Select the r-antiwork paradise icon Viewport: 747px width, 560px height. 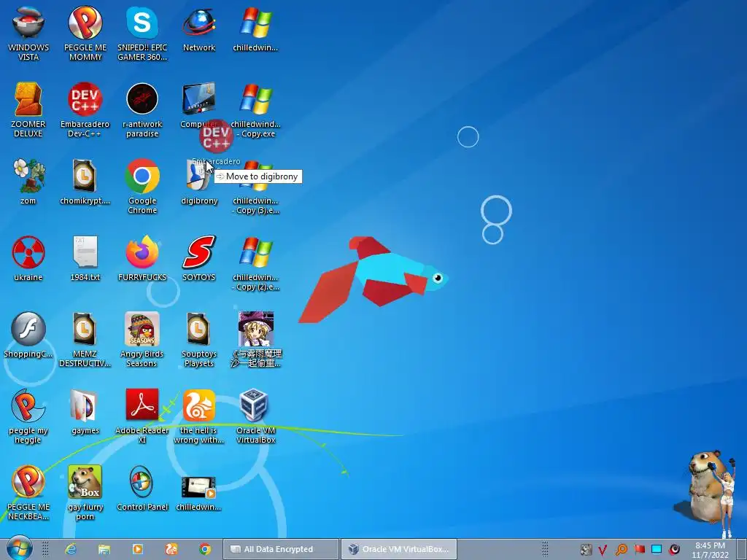[142, 110]
